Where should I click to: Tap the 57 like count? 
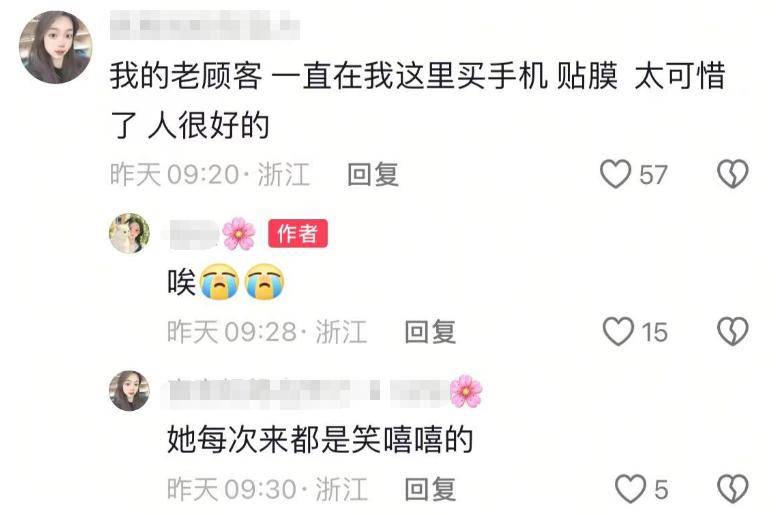pos(653,175)
